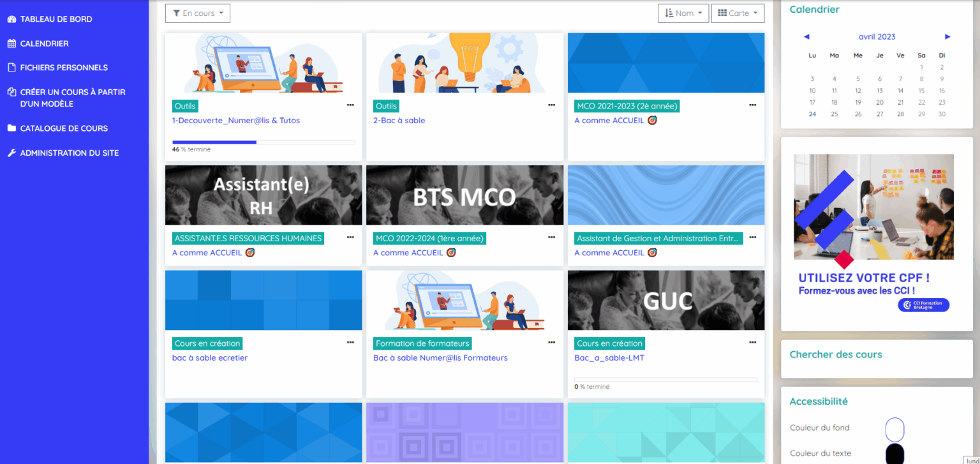
Task: Click the grid icon in the Carte button
Action: tap(724, 12)
